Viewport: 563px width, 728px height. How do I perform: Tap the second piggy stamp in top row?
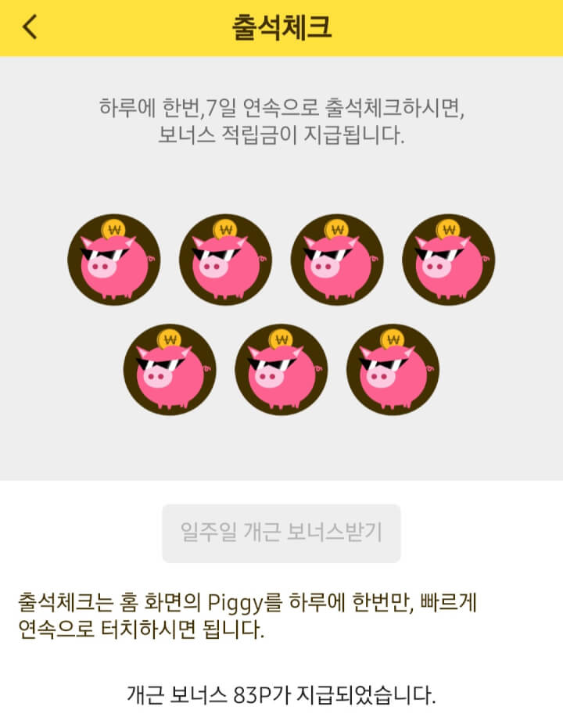coord(225,260)
